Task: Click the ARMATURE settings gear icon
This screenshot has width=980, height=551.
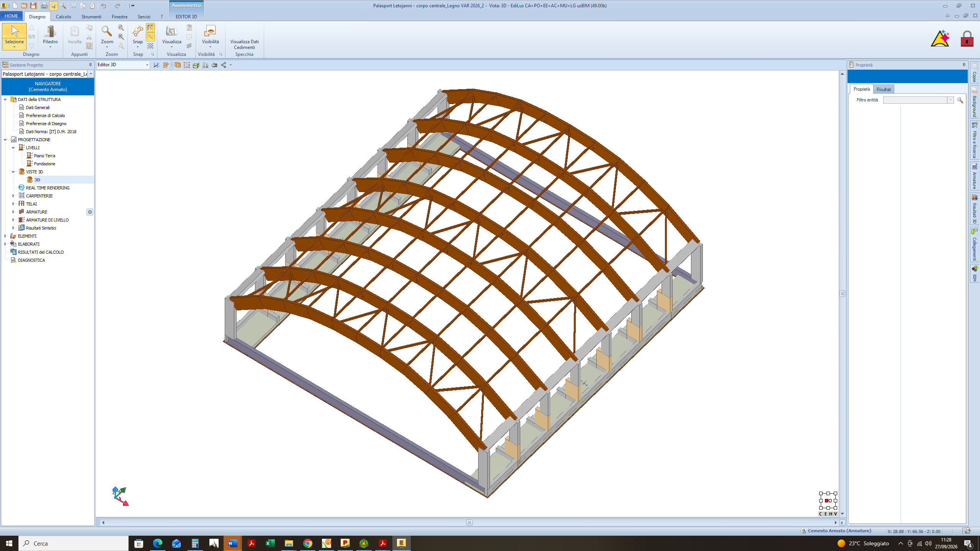Action: click(x=90, y=212)
